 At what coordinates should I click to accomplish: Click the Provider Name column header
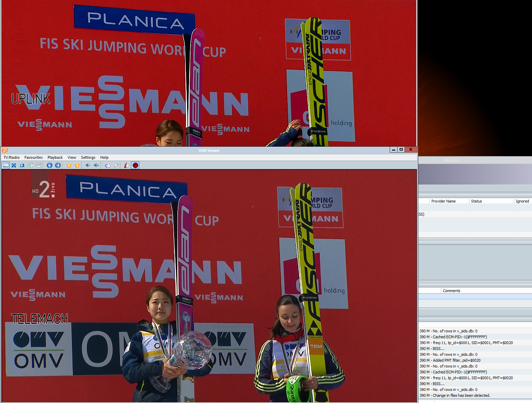[x=449, y=201]
